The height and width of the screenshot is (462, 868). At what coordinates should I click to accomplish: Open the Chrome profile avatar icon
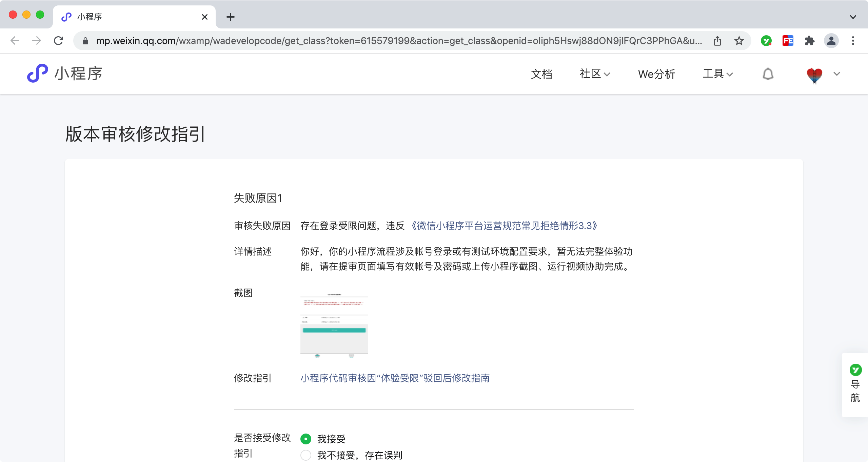coord(831,41)
